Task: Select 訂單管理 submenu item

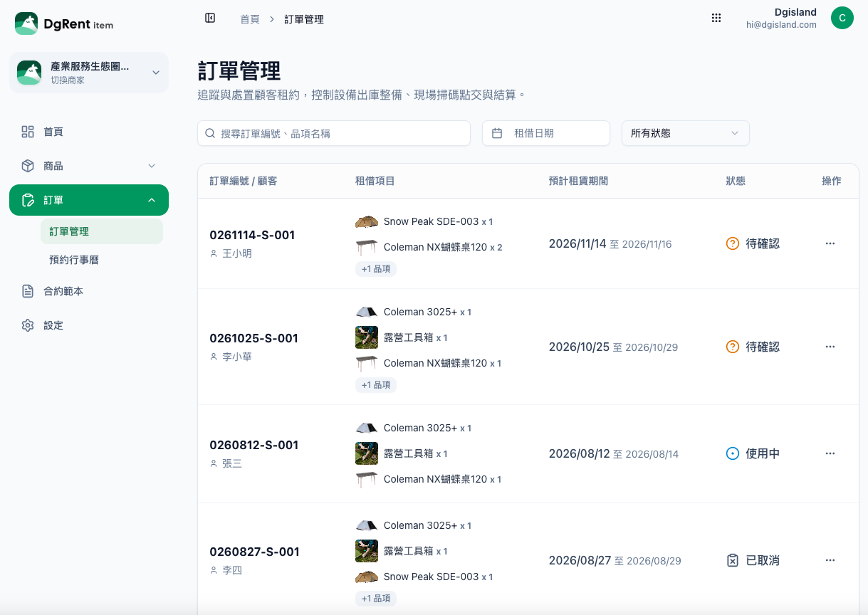Action: click(x=102, y=231)
